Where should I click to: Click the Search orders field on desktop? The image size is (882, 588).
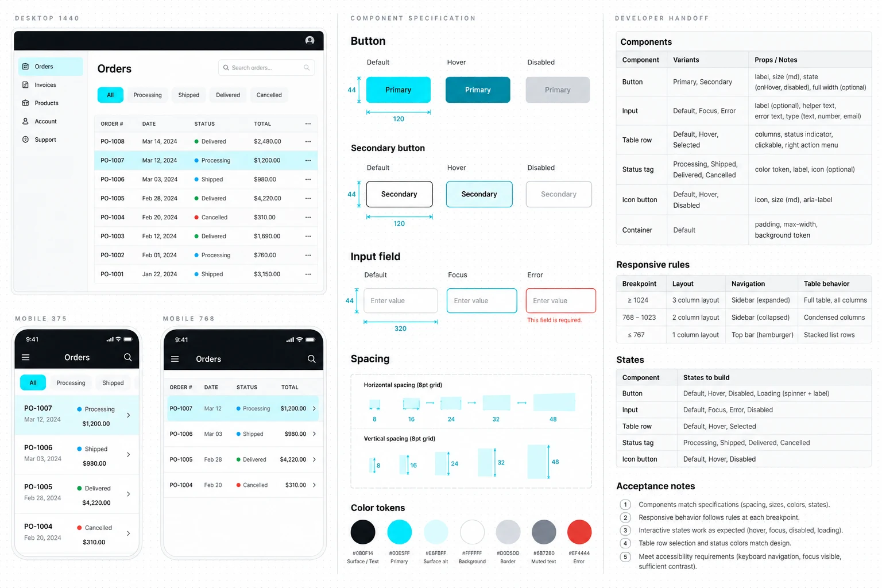click(266, 68)
